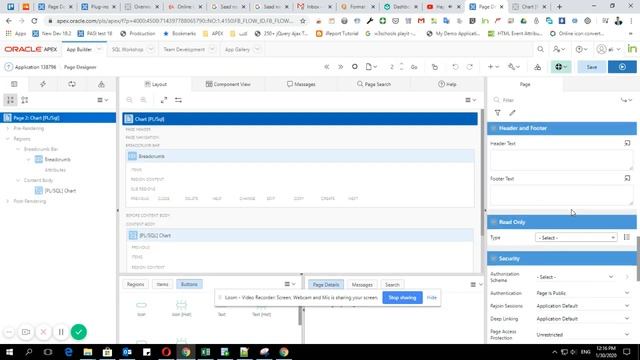
Task: Hide the Loom sharing notification
Action: point(431,298)
